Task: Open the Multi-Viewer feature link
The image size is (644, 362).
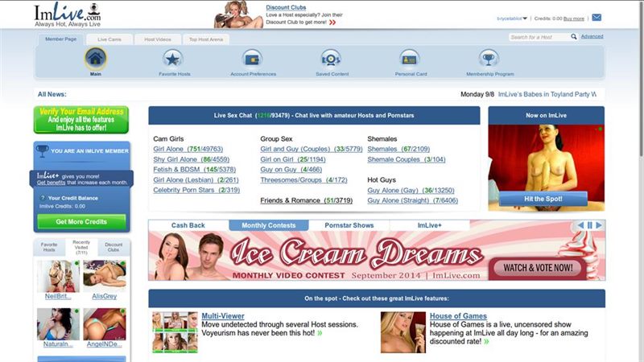Action: (x=223, y=316)
